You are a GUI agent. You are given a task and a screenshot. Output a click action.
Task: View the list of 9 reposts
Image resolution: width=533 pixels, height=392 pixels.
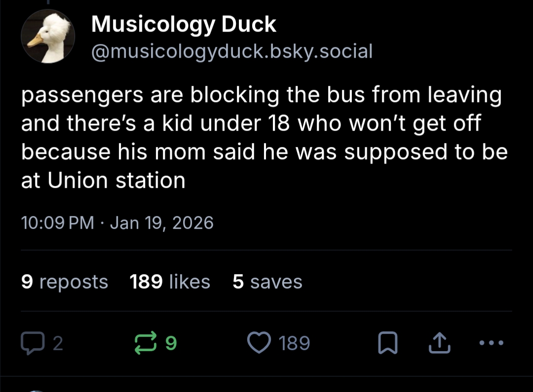65,282
